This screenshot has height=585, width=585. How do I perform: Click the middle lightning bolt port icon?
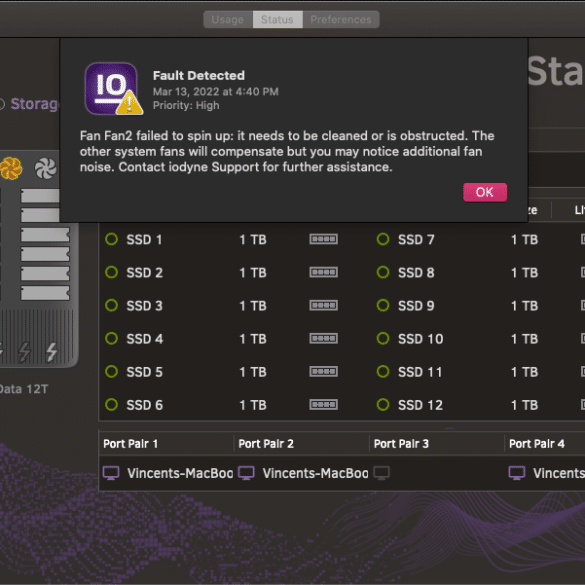[25, 352]
